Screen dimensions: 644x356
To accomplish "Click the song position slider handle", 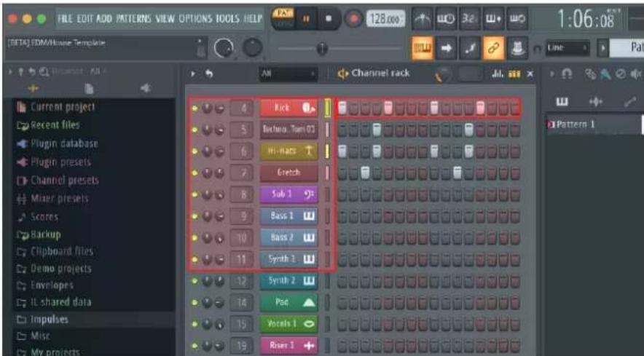I will pos(323,49).
